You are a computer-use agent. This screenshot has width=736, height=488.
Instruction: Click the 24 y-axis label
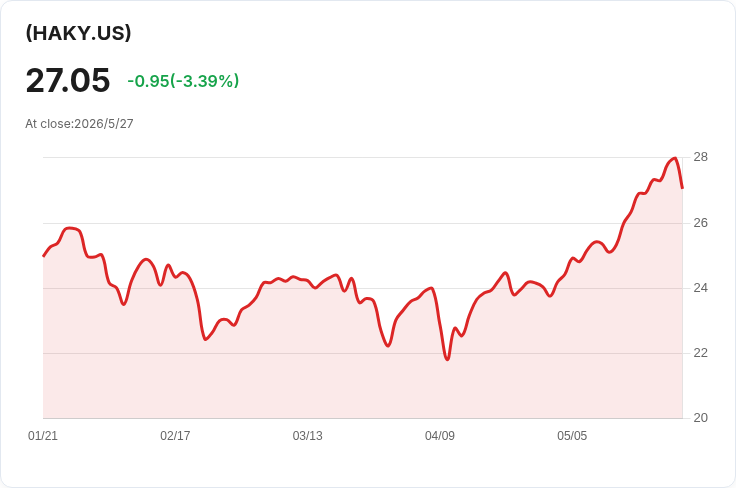[700, 288]
